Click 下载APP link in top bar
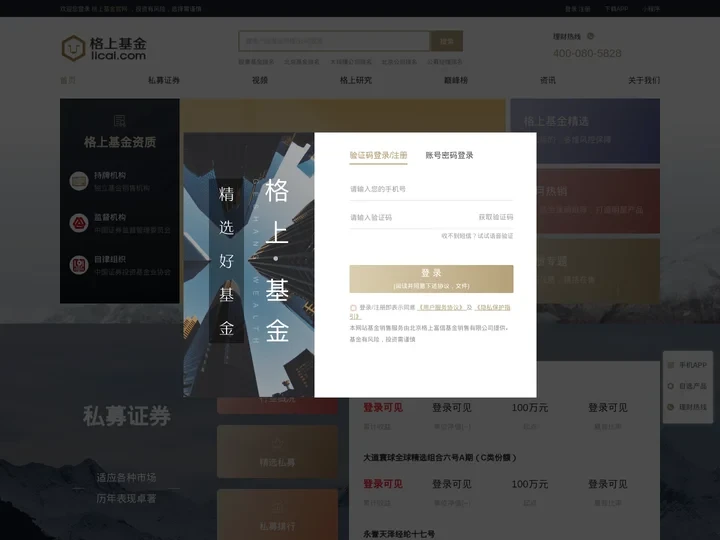 click(616, 9)
